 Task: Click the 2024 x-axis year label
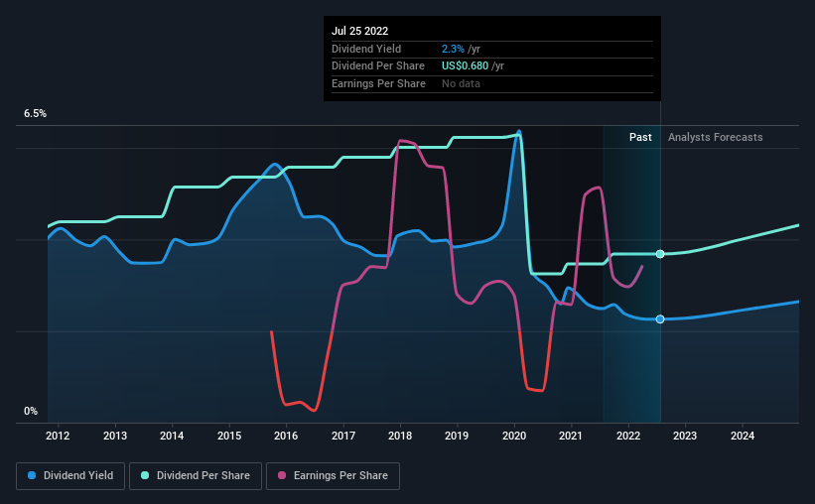743,436
